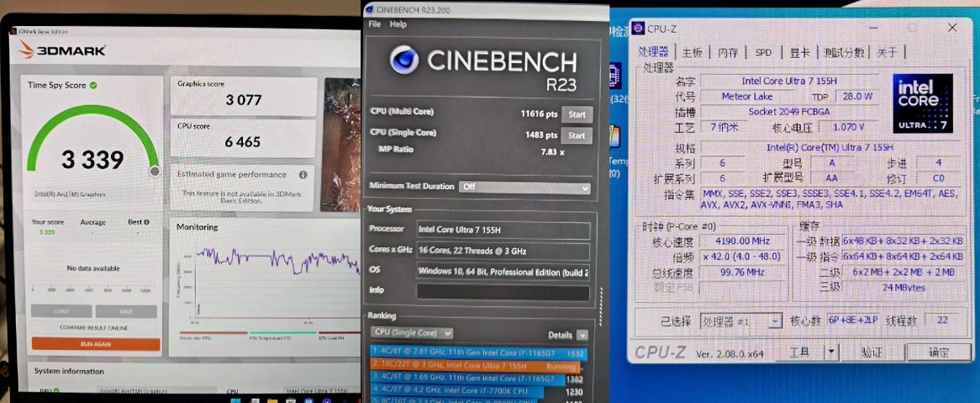Viewport: 980px width, 403px height.
Task: Click the Socket 2049 FCBGA field in CPU-Z
Action: (791, 112)
